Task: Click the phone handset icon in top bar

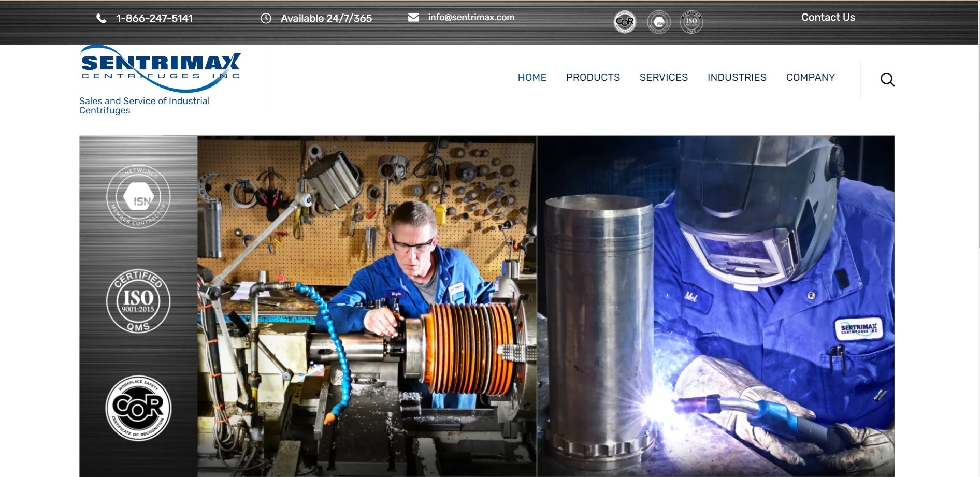Action: tap(102, 19)
